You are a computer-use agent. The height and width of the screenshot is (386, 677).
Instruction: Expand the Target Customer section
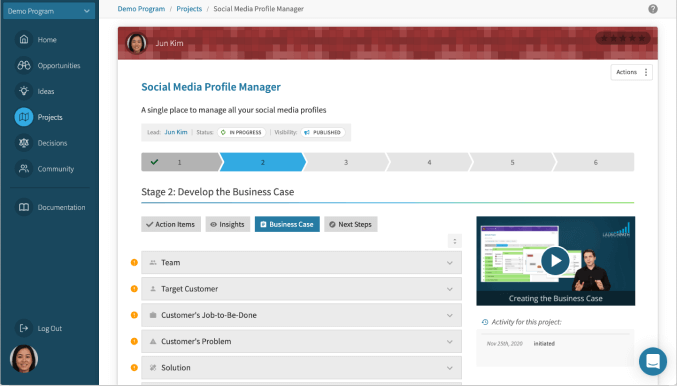tap(301, 289)
